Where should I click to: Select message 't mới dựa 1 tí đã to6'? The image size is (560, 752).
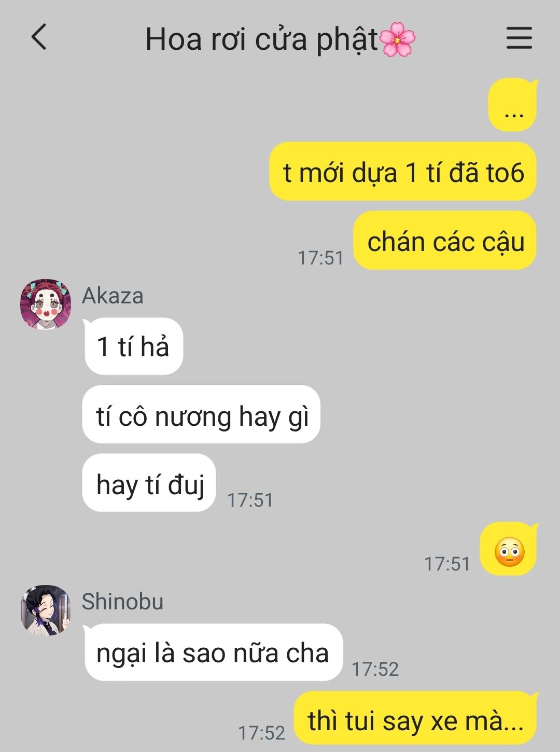click(403, 172)
